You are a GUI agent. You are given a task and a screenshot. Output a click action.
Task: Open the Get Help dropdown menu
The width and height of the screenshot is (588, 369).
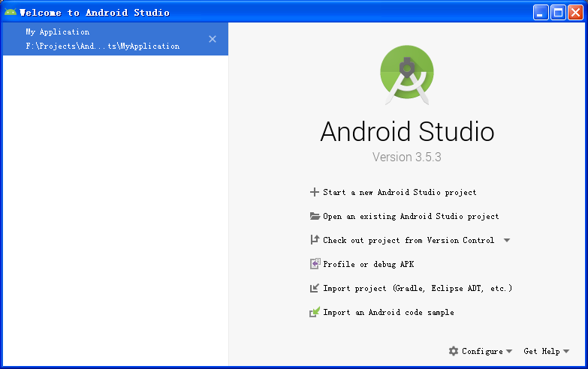[547, 351]
